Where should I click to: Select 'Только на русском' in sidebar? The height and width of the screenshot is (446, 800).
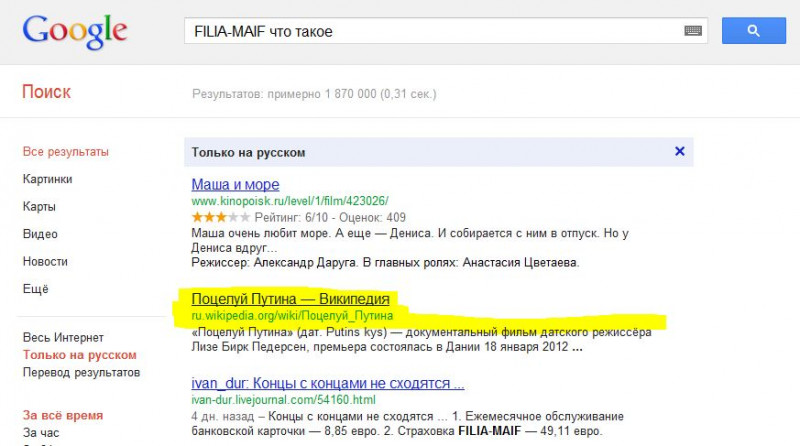point(80,355)
